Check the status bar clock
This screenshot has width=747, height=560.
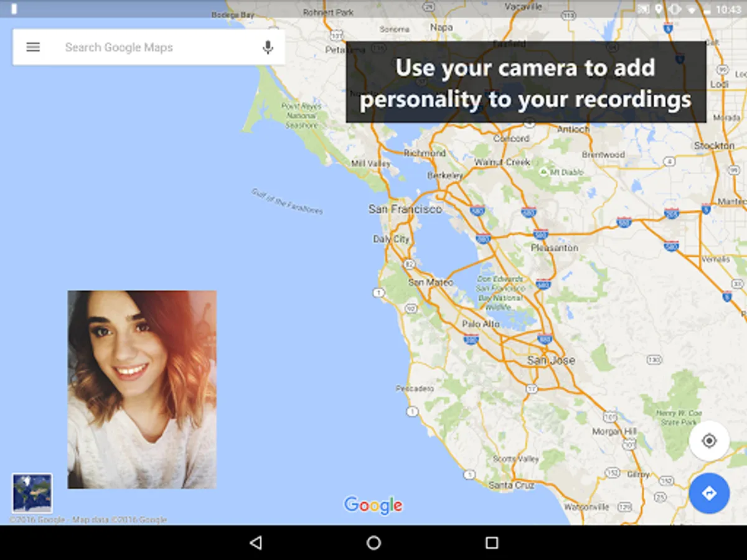click(x=728, y=9)
